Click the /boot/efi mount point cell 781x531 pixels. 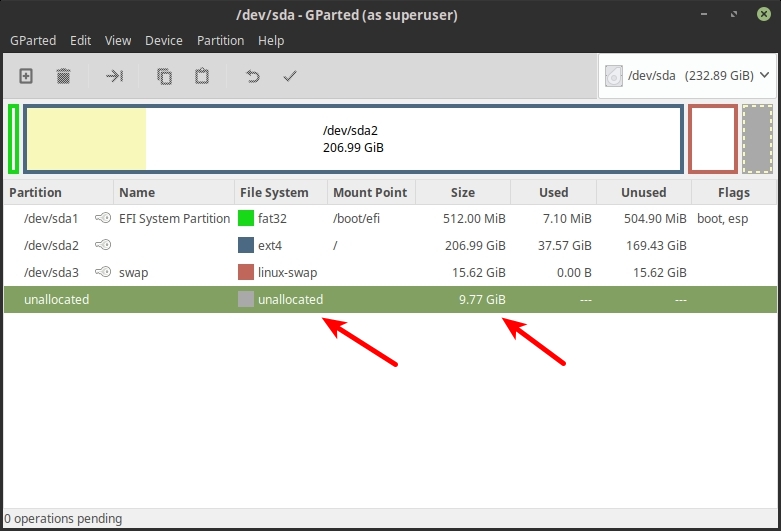click(x=356, y=219)
